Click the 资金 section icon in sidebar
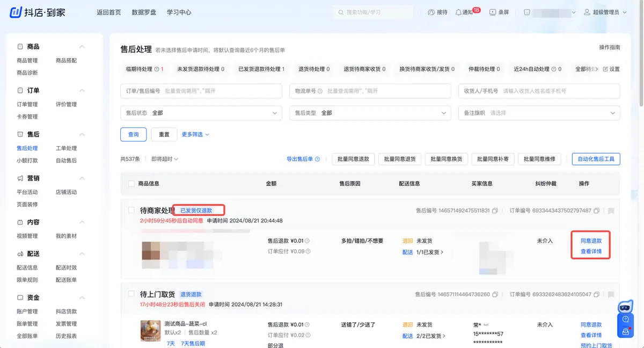The image size is (644, 348). tap(20, 298)
